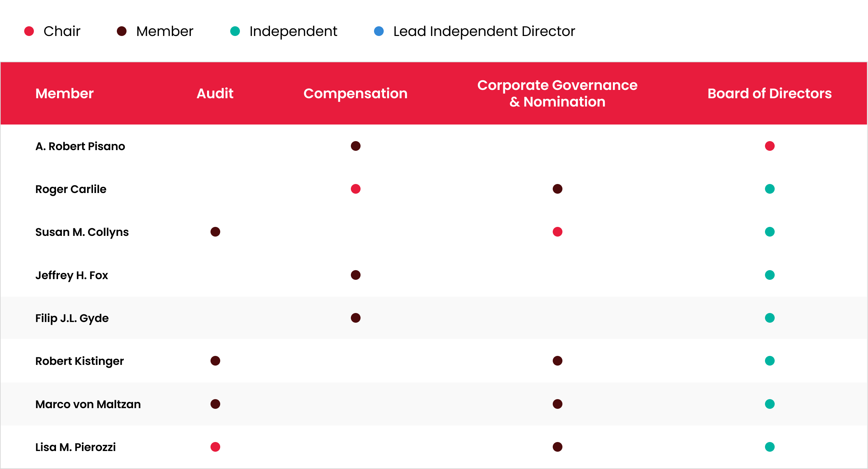Click the dark Member legend dot
Viewport: 868px width, 469px height.
tap(122, 31)
